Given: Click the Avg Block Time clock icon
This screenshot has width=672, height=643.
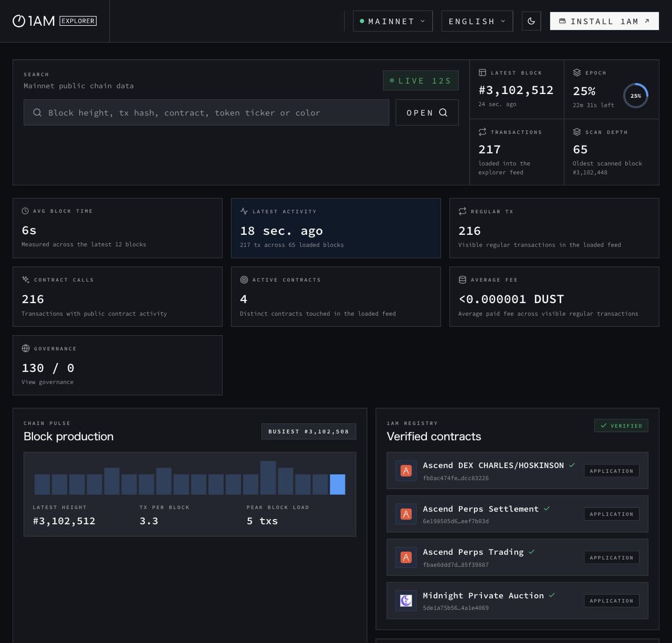Looking at the screenshot, I should click(x=25, y=211).
